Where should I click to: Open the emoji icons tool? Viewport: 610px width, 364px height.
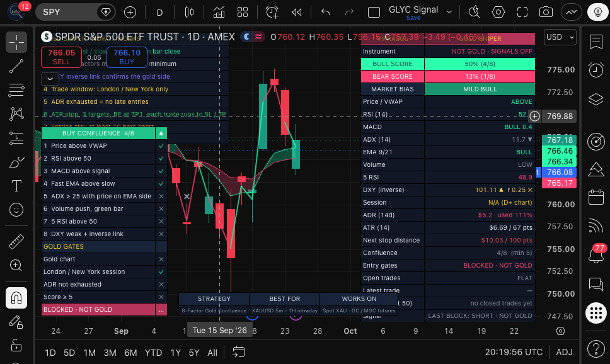[16, 210]
